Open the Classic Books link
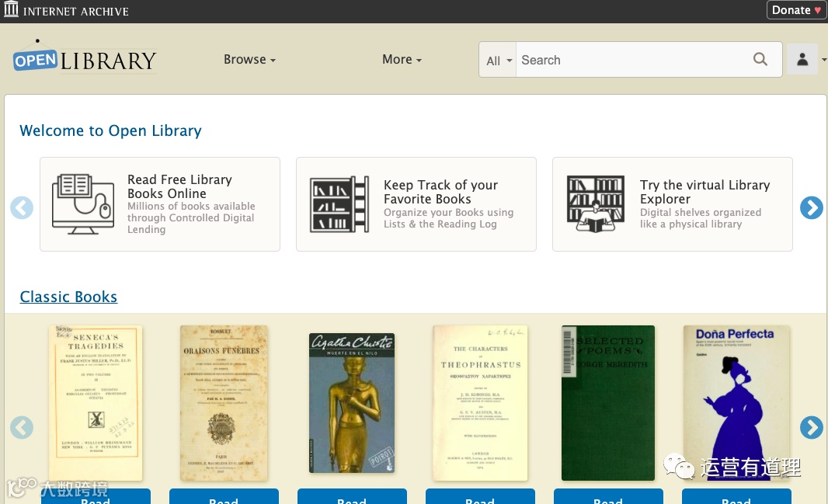The height and width of the screenshot is (504, 828). [x=68, y=297]
